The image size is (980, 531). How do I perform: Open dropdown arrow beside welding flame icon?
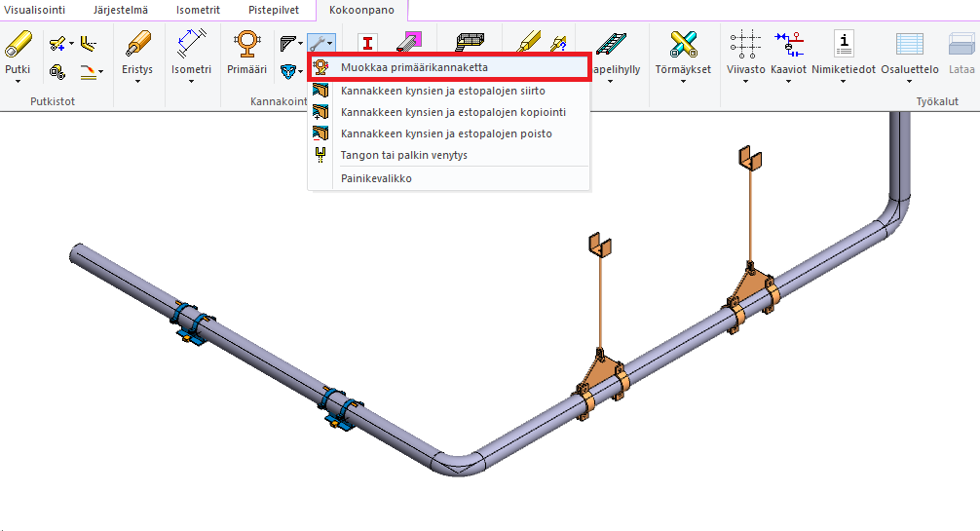tap(101, 72)
